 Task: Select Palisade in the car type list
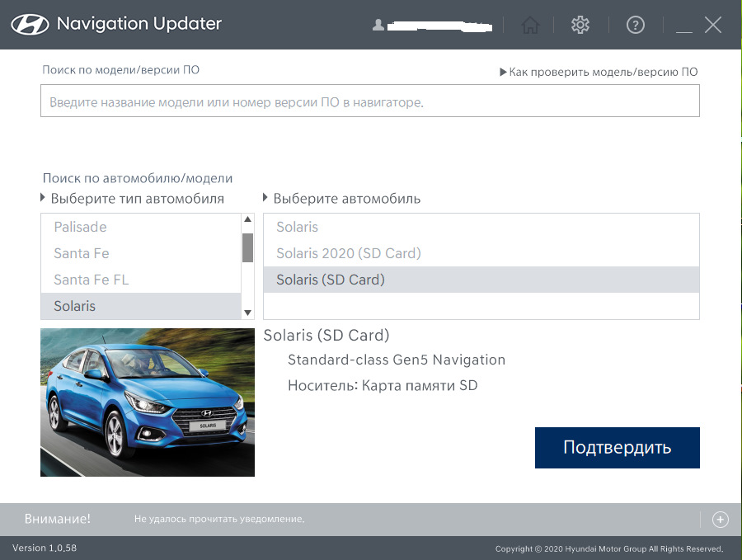click(x=141, y=227)
